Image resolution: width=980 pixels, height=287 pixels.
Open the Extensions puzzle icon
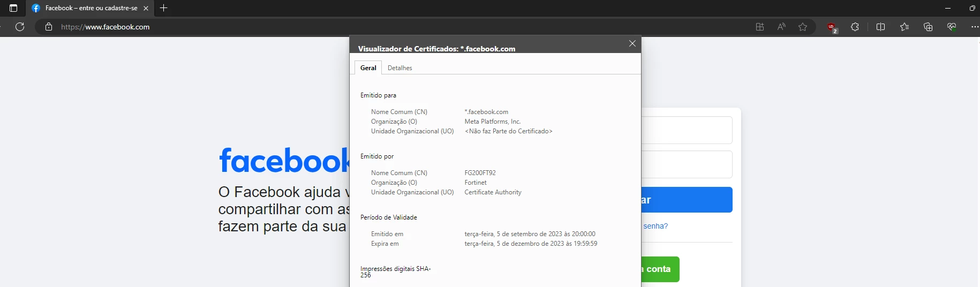click(x=855, y=27)
